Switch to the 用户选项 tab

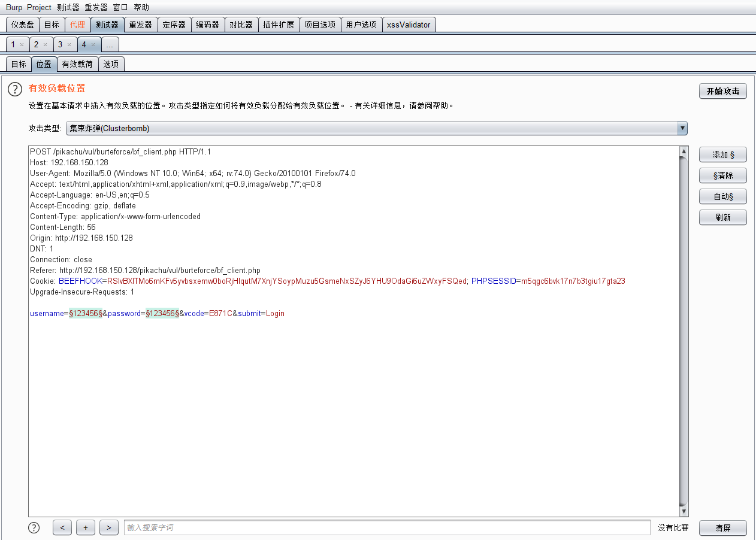coord(361,25)
